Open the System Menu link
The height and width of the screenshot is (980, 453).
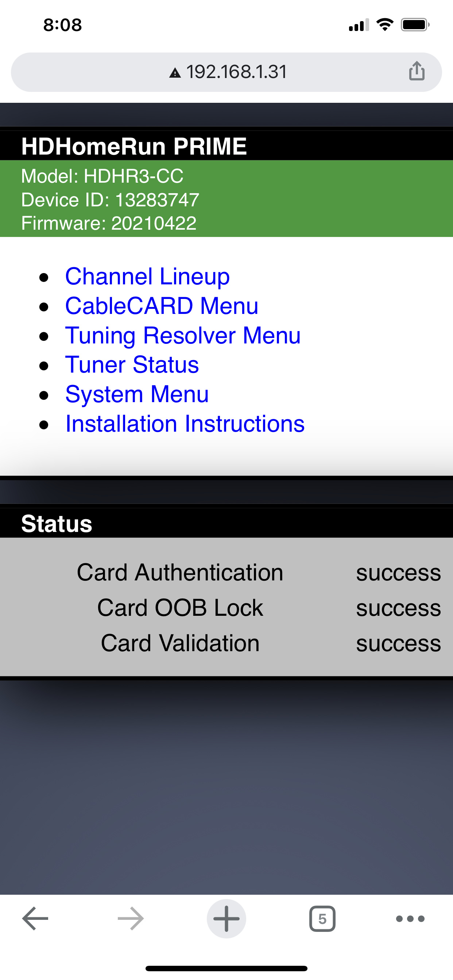[x=137, y=394]
